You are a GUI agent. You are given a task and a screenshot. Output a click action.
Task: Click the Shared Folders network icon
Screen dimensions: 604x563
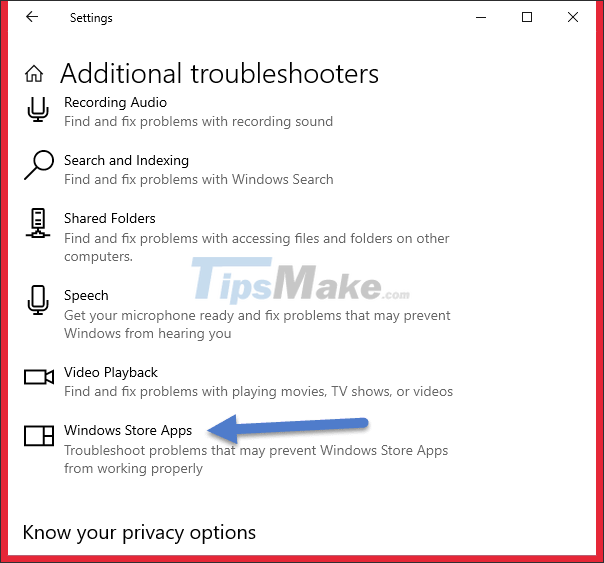38,223
